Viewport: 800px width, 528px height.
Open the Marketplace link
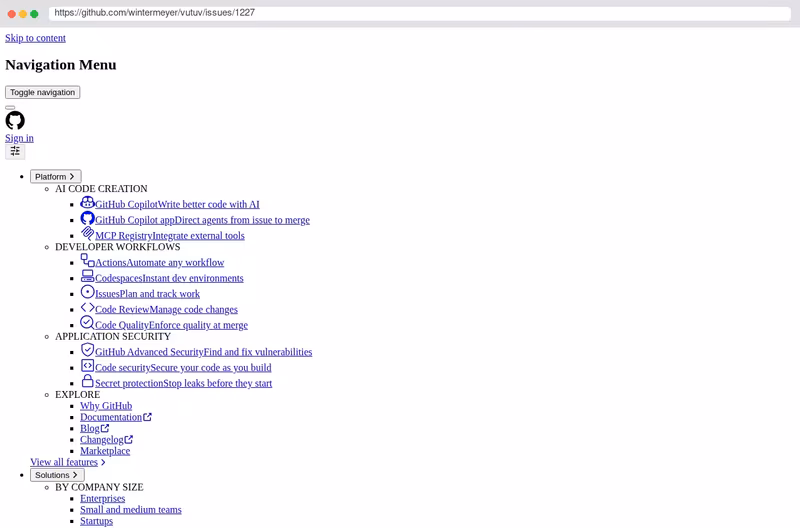point(105,450)
